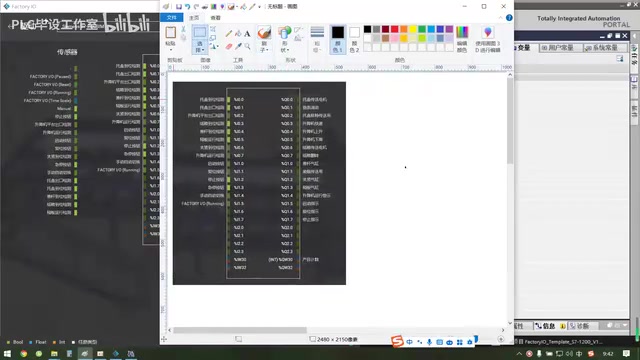Choose the black color swatch
Screen dimensions: 640x360
click(x=367, y=29)
